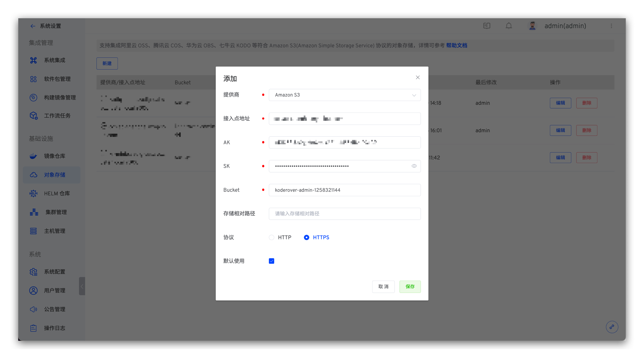Image resolution: width=644 pixels, height=359 pixels.
Task: Show SK password with eye icon
Action: (414, 166)
